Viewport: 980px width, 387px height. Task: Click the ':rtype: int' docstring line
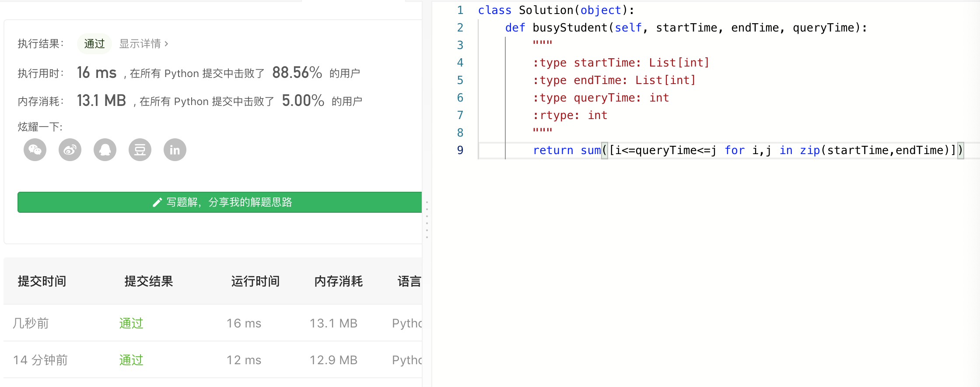tap(570, 115)
